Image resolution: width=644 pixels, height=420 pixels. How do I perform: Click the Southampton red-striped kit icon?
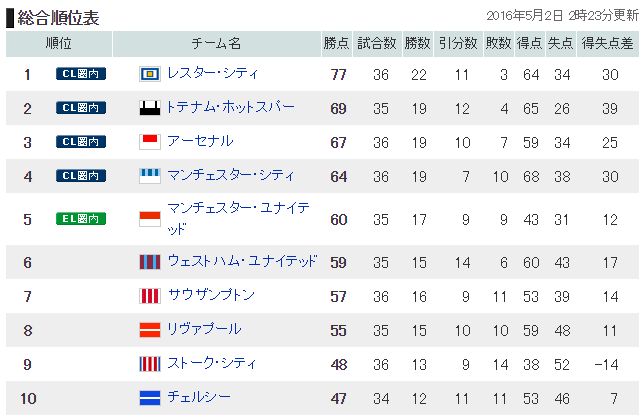click(x=150, y=296)
